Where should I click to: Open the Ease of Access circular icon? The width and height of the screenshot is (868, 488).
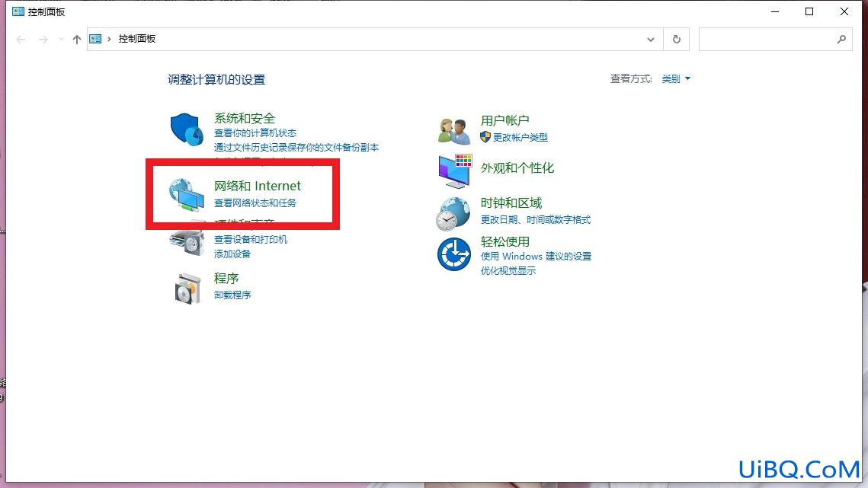(454, 254)
